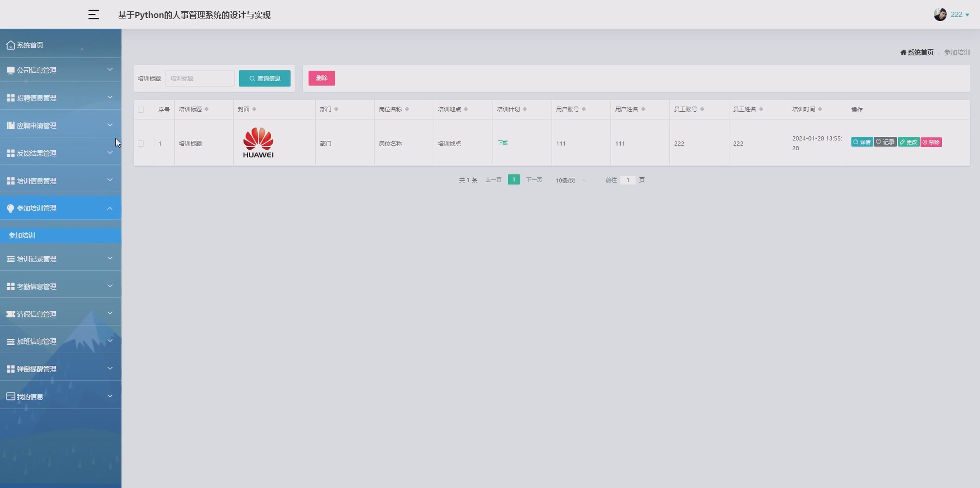Sort by 岗位名称 column sort icon
Viewport: 980px width, 488px height.
[x=407, y=109]
